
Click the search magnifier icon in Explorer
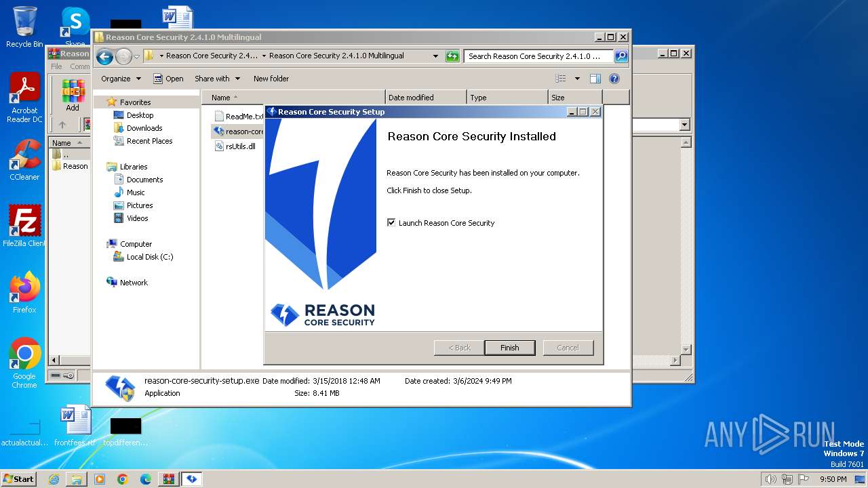(x=621, y=56)
